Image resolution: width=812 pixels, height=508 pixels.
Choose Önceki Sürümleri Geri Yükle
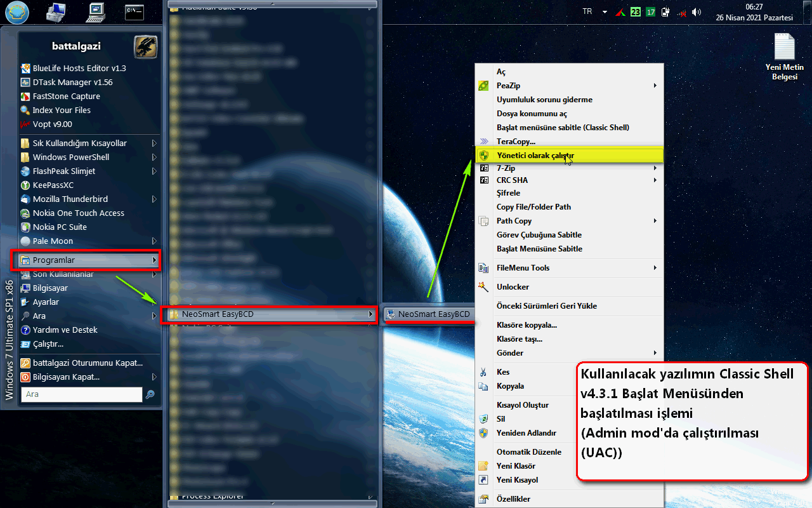[546, 305]
